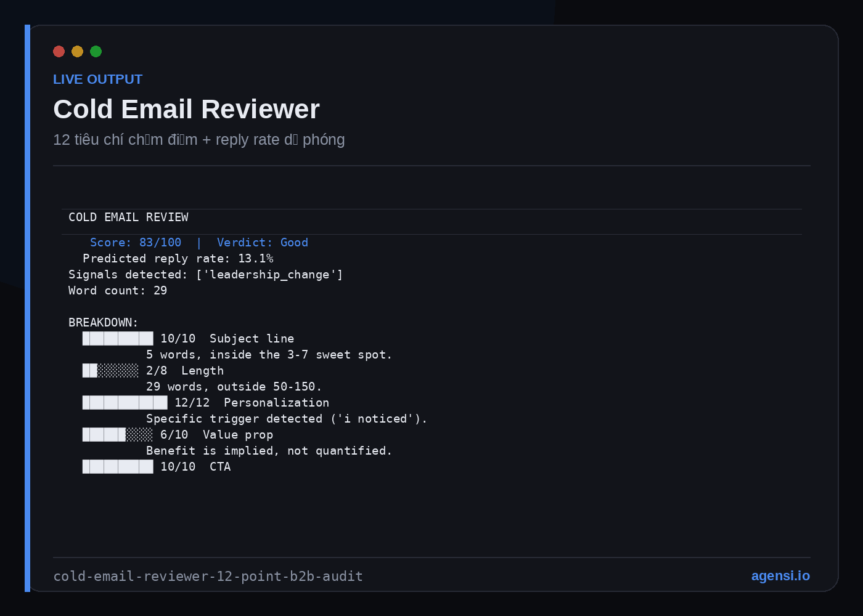Click the green window dot
Viewport: 863px width, 616px height.
click(x=96, y=51)
